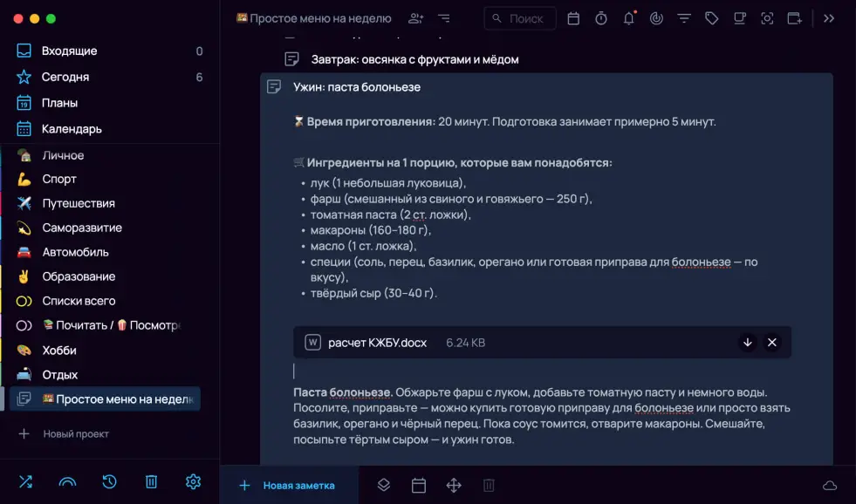Open settings gear in the sidebar footer
The width and height of the screenshot is (856, 504).
pyautogui.click(x=193, y=481)
